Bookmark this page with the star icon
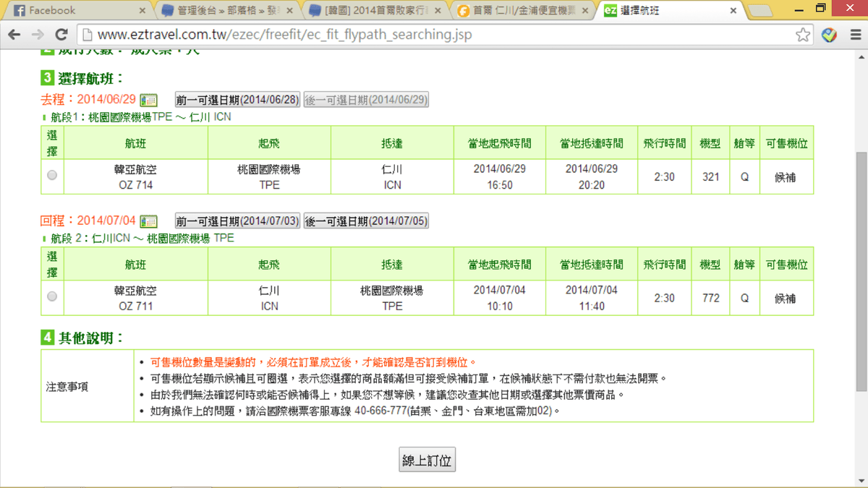 tap(803, 35)
